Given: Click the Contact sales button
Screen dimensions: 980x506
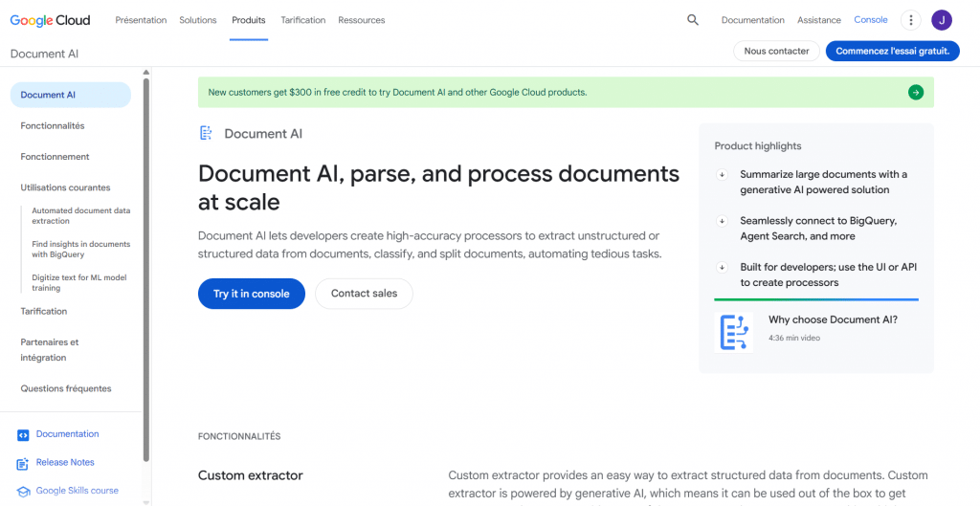Looking at the screenshot, I should tap(364, 294).
